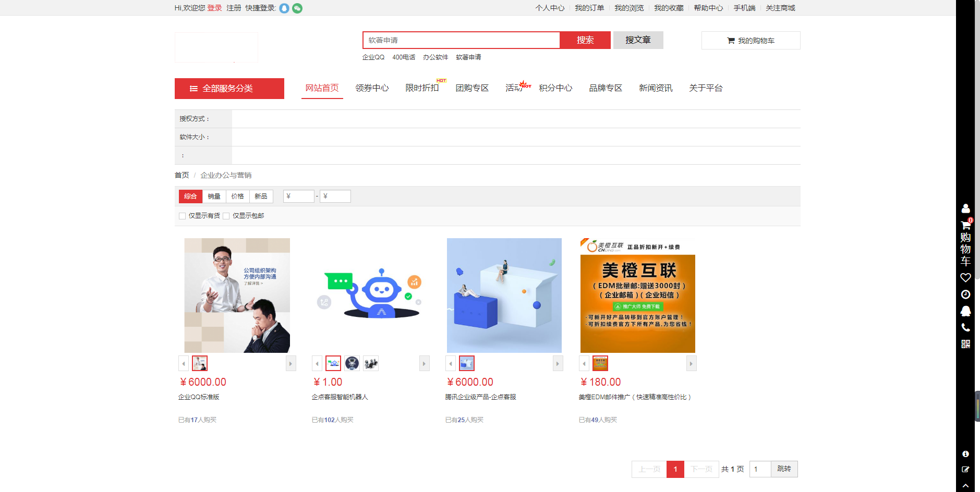The height and width of the screenshot is (492, 980).
Task: Open 手机端 top link
Action: pos(744,8)
